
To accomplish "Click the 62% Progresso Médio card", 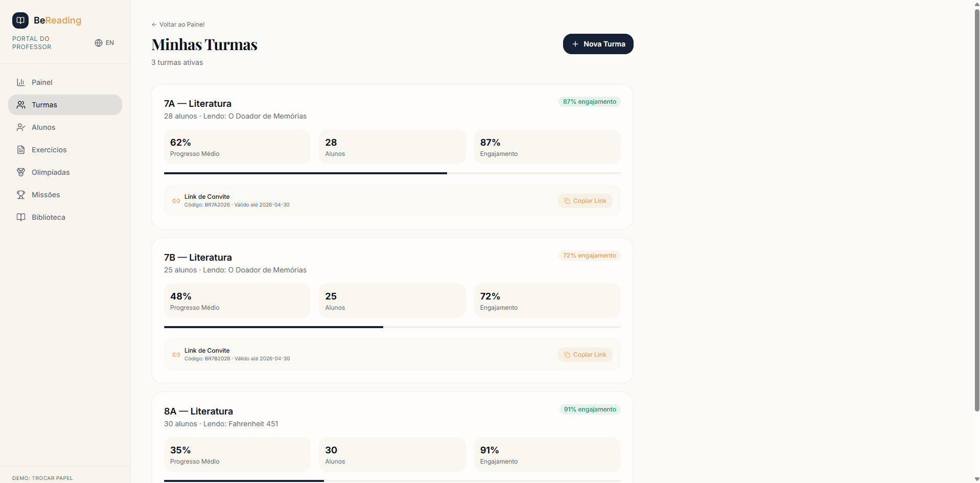I will pos(237,147).
